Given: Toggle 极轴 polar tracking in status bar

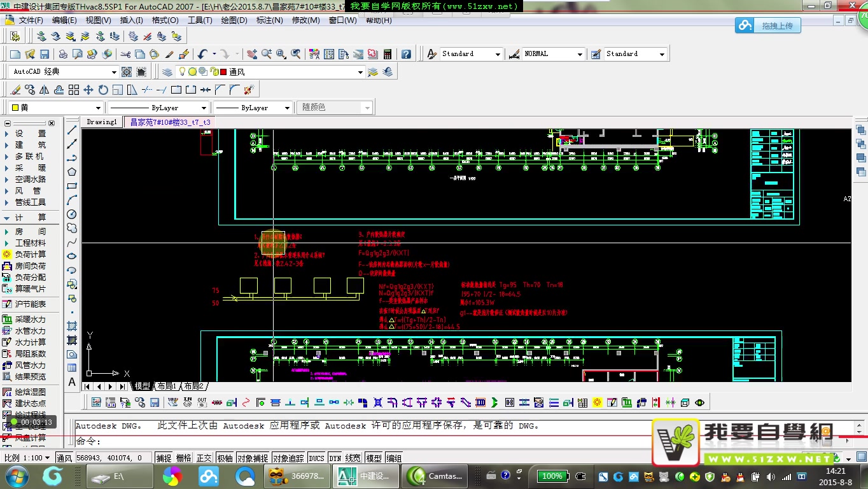Looking at the screenshot, I should [225, 458].
